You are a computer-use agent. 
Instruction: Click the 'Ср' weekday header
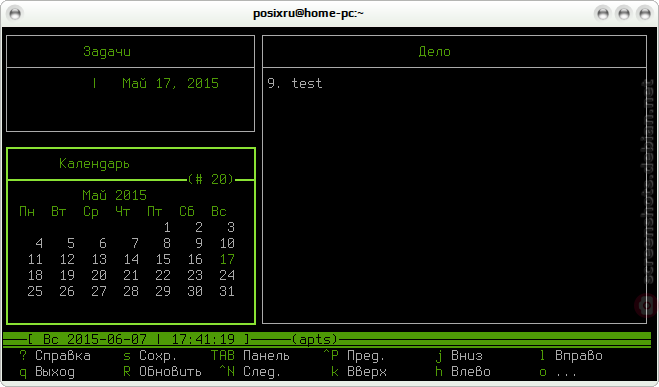pos(91,211)
